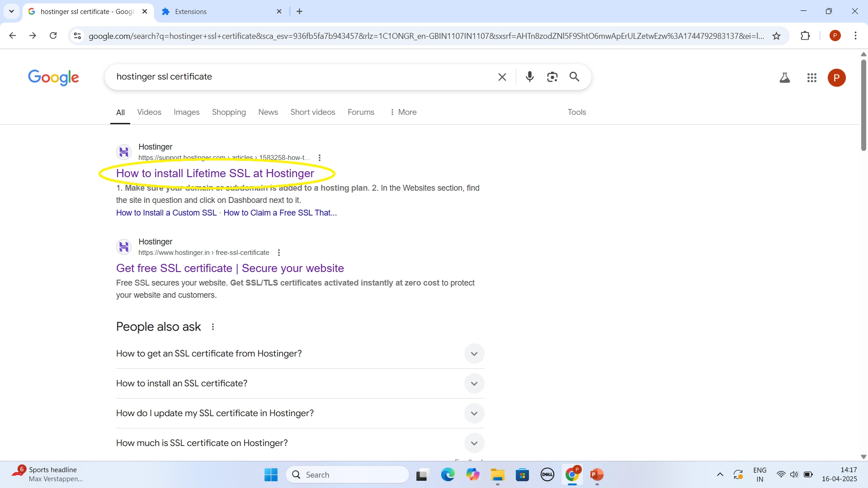This screenshot has width=868, height=488.
Task: Open Google Lens image search
Action: [x=552, y=77]
